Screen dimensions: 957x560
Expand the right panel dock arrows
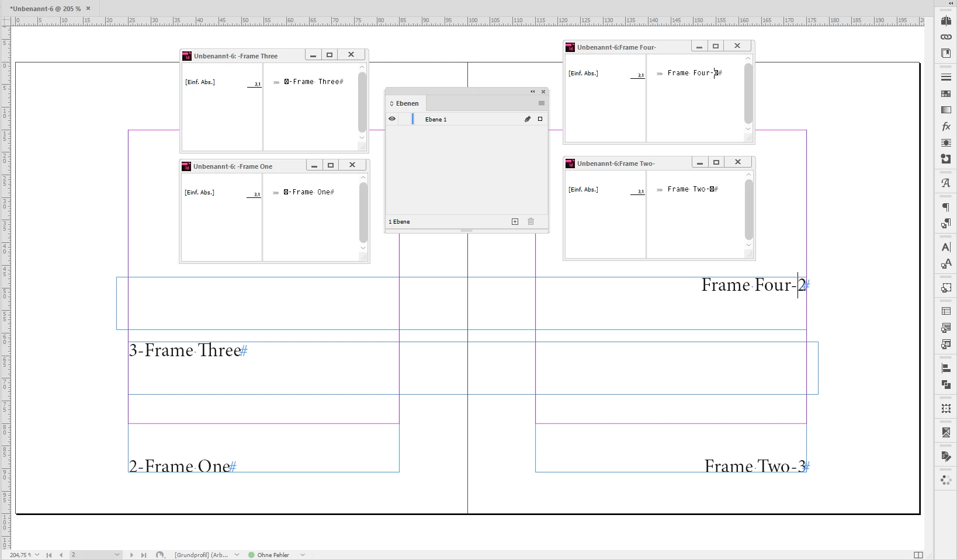point(951,4)
